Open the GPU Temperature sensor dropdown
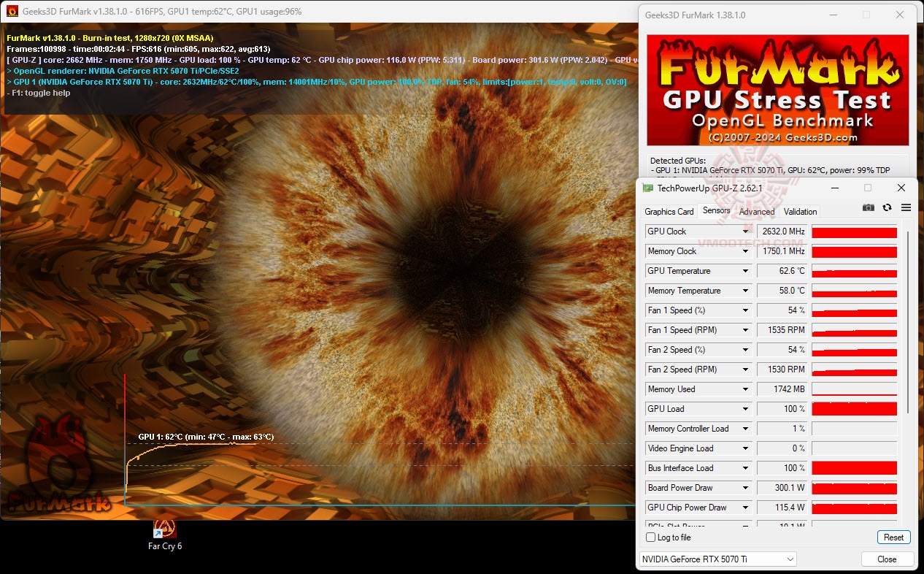The image size is (924, 574). click(x=745, y=271)
